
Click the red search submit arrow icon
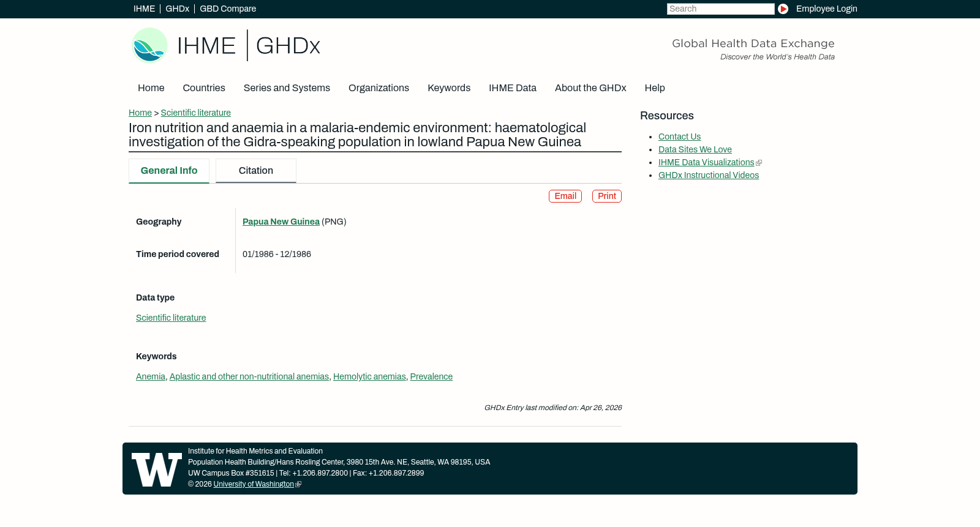tap(783, 9)
